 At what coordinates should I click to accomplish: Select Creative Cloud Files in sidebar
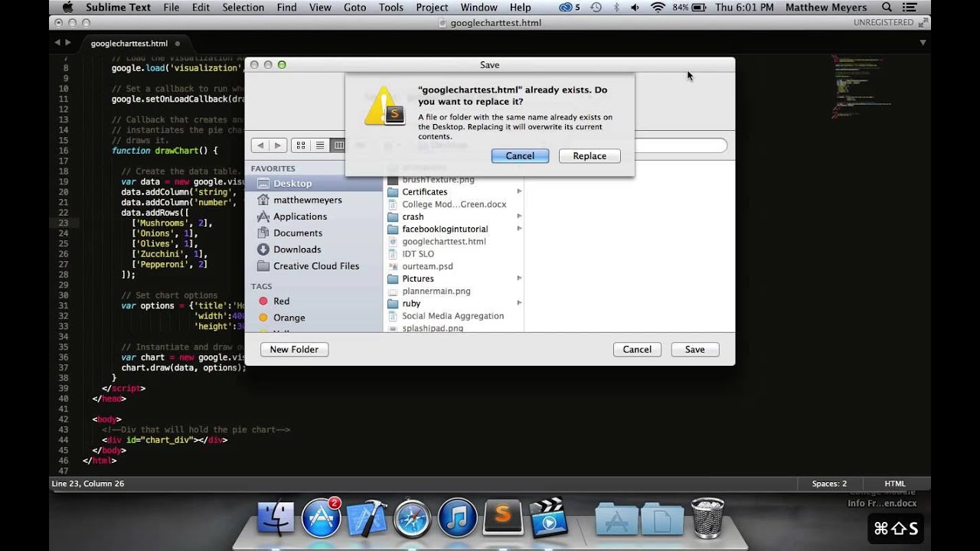315,266
